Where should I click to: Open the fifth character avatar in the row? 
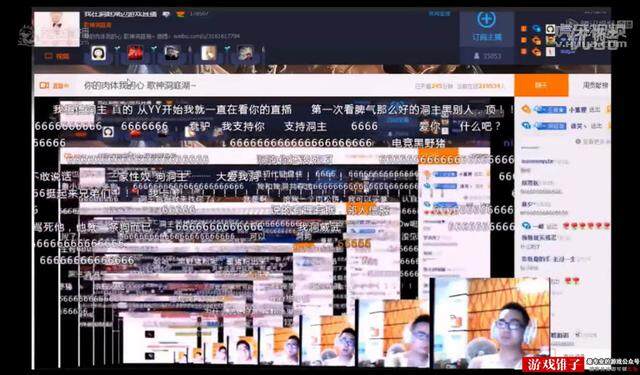[245, 53]
